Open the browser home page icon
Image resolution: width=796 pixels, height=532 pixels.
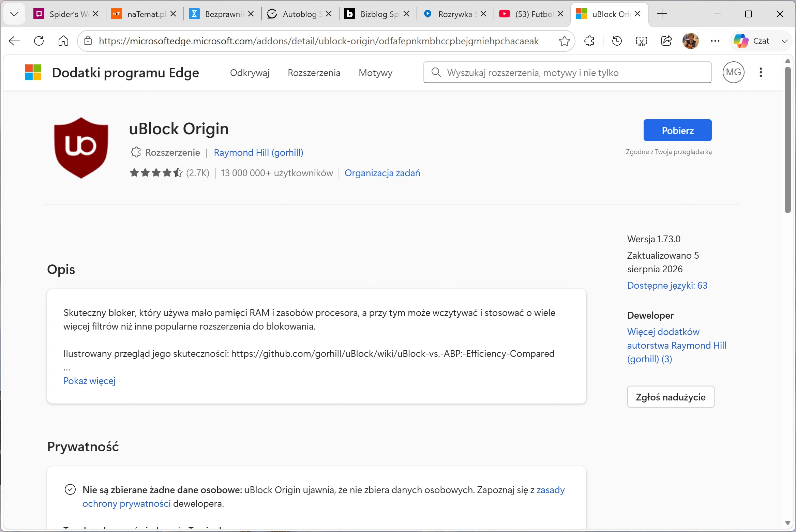pos(63,41)
